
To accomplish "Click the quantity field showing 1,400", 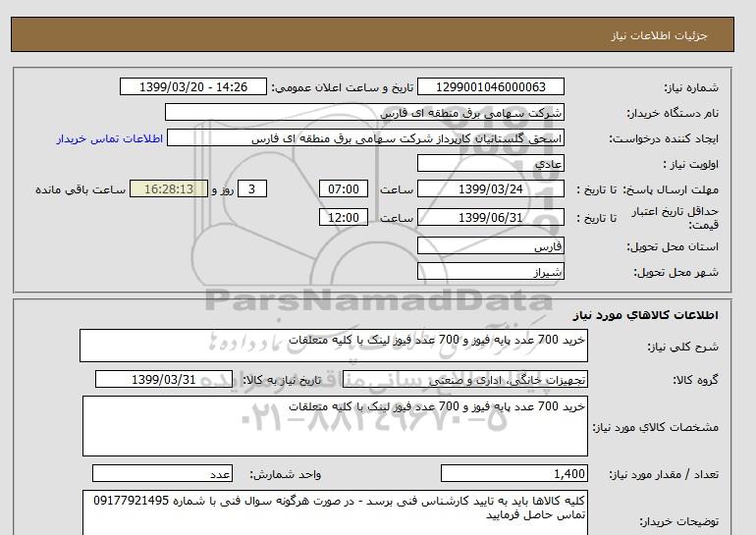I will pyautogui.click(x=513, y=474).
